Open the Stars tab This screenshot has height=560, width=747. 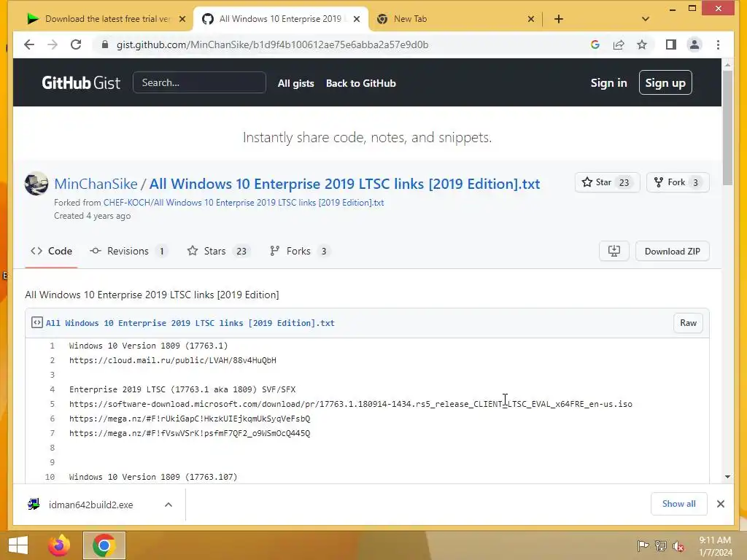point(219,251)
